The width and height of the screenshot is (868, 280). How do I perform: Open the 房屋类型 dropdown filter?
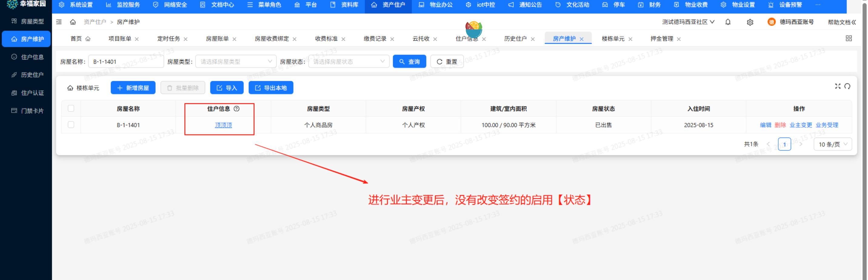236,62
